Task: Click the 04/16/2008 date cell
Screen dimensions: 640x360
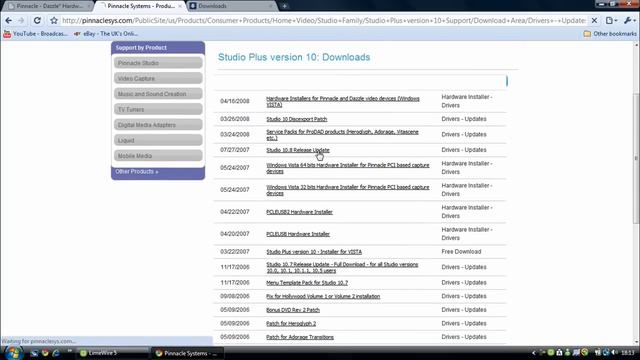Action: pos(235,101)
